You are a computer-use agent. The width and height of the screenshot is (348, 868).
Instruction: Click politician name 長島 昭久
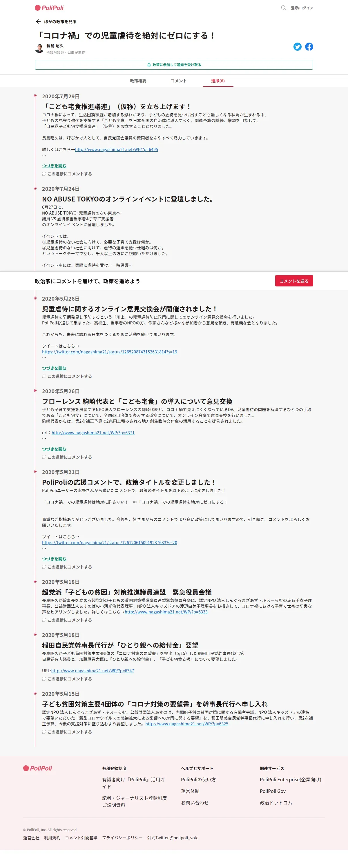(55, 46)
